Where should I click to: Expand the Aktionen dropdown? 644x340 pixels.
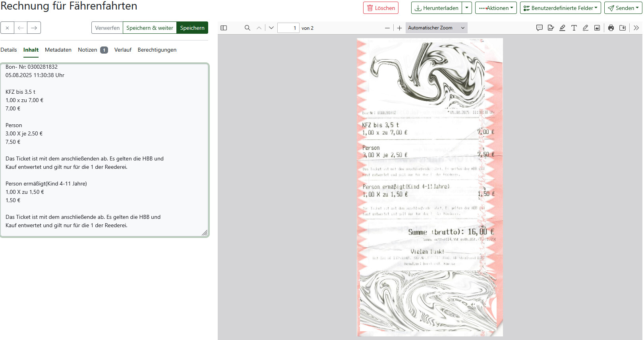coord(495,8)
